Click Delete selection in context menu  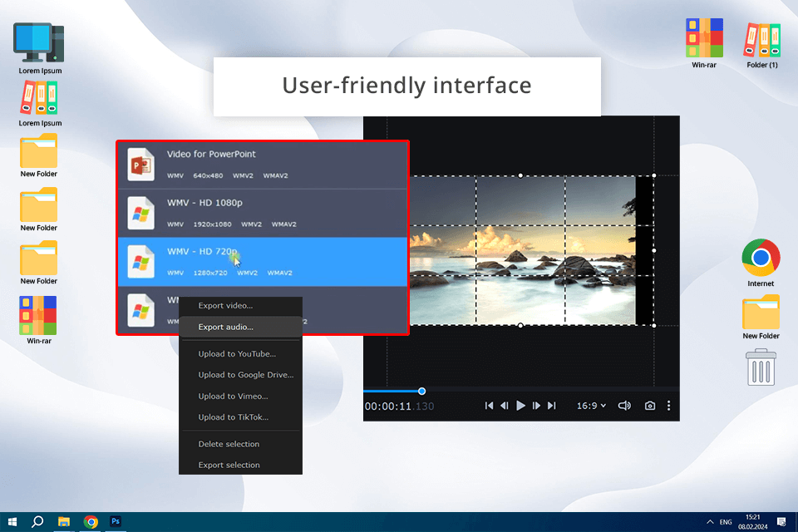[x=229, y=444]
